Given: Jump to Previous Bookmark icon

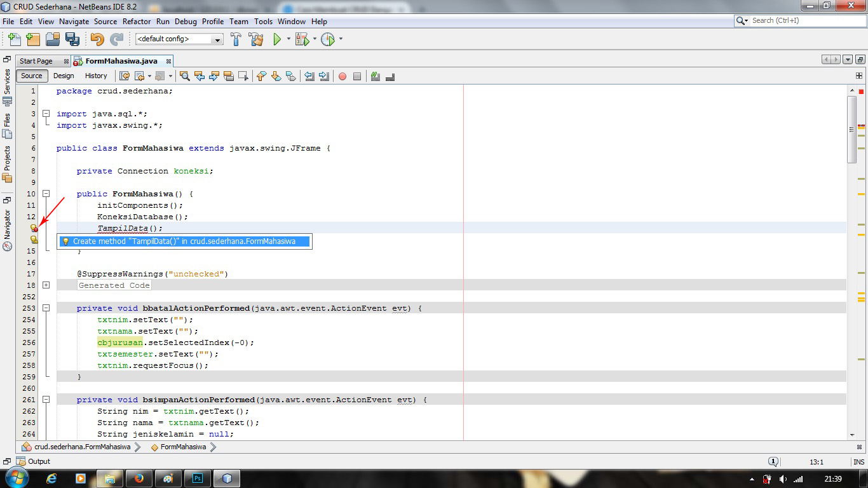Looking at the screenshot, I should pos(261,76).
